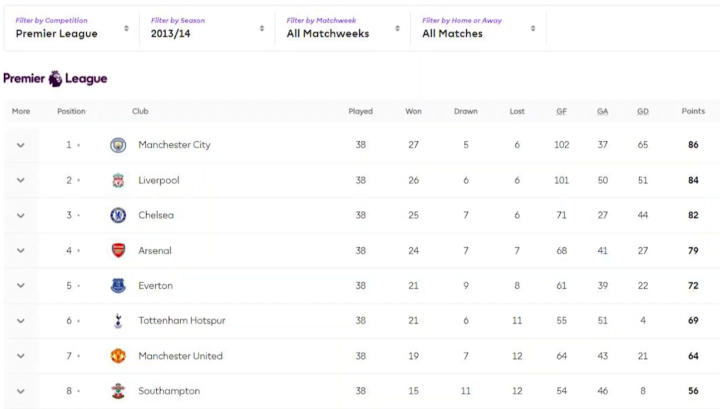
Task: Open the Filter by Home or Away dropdown
Action: coord(478,28)
